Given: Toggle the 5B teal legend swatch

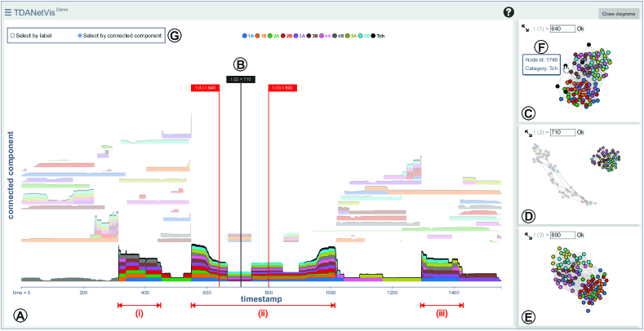Looking at the screenshot, I should pyautogui.click(x=360, y=36).
